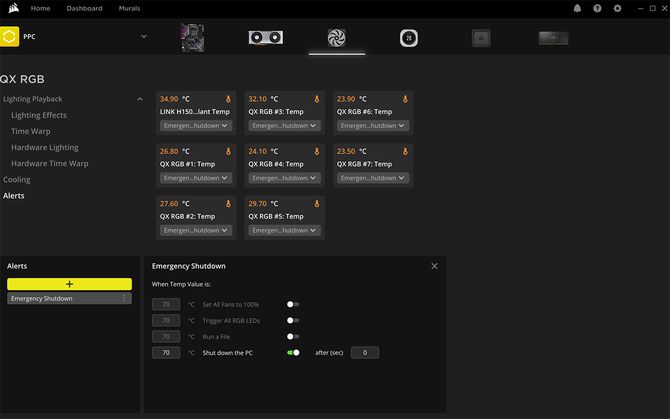This screenshot has width=670, height=419.
Task: Open the settings gear icon
Action: [617, 8]
